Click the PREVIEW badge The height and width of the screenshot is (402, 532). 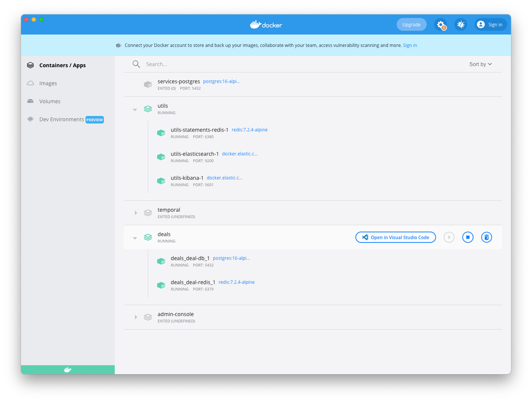(94, 120)
